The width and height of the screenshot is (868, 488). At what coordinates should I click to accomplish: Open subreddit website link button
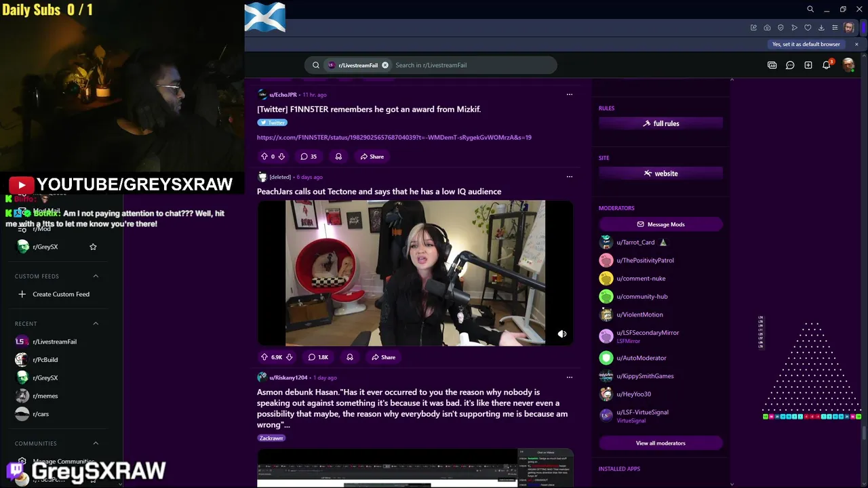(x=660, y=174)
